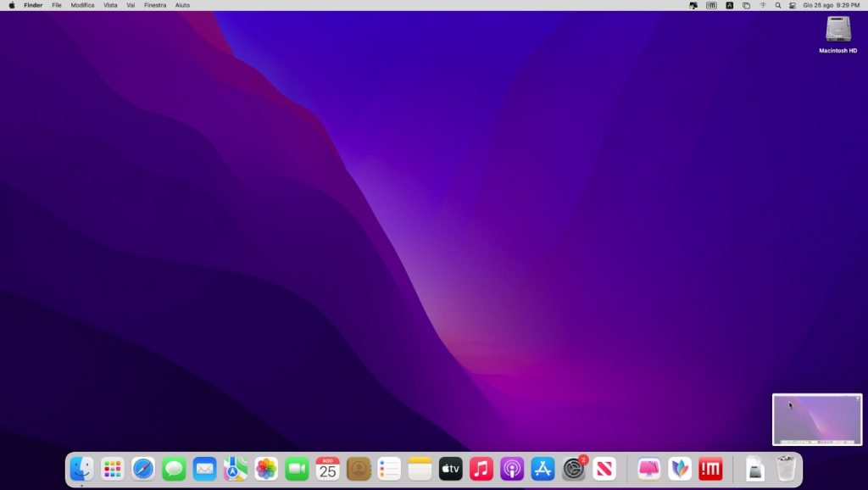Open Safari from the Dock
868x490 pixels.
[x=143, y=468]
